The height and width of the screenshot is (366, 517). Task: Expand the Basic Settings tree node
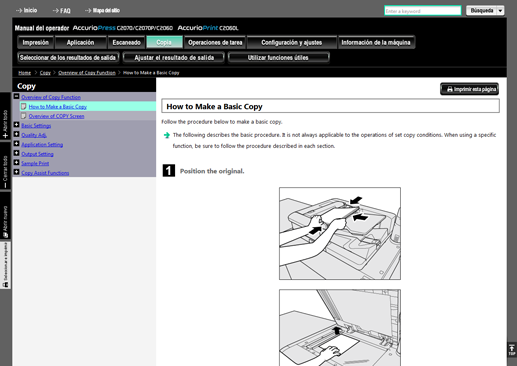16,125
